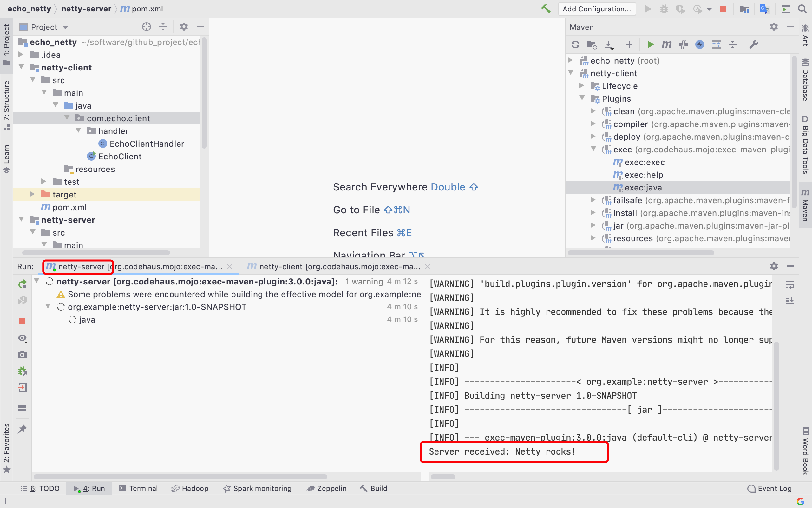Open Run panel gear settings

774,266
